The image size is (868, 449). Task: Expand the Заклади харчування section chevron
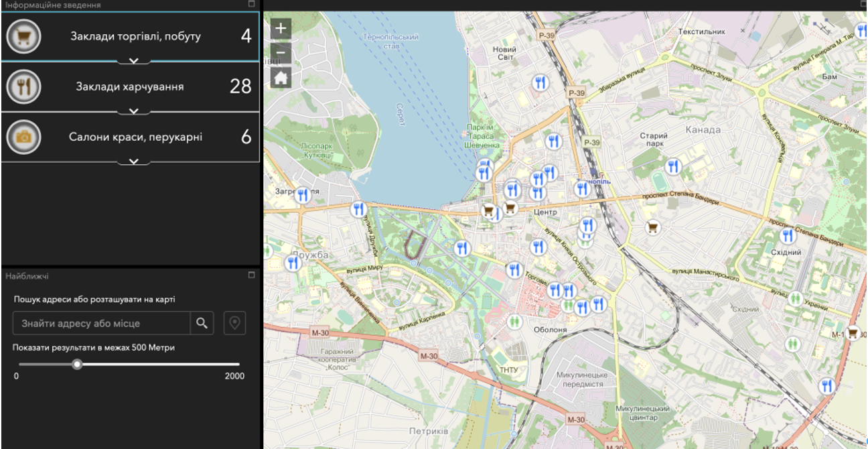(134, 111)
